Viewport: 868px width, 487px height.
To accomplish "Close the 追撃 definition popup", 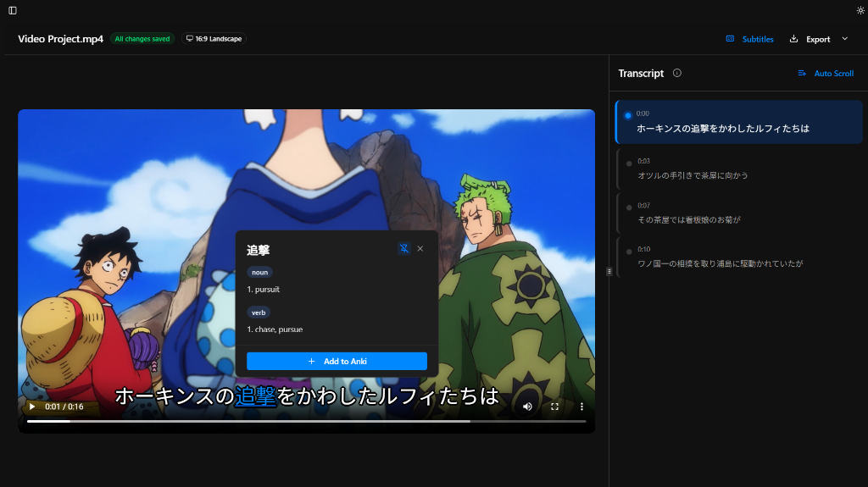I will [x=420, y=248].
